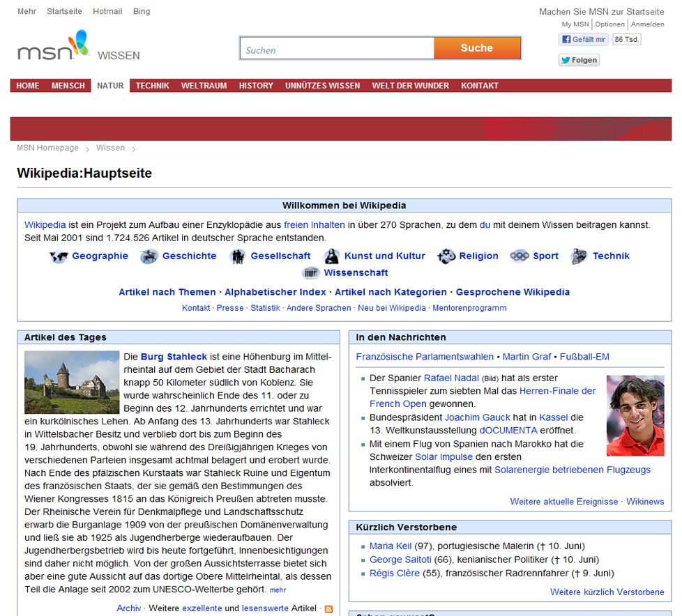Open Französische Parlamentswahlen news link
This screenshot has height=616, width=682.
pos(425,357)
